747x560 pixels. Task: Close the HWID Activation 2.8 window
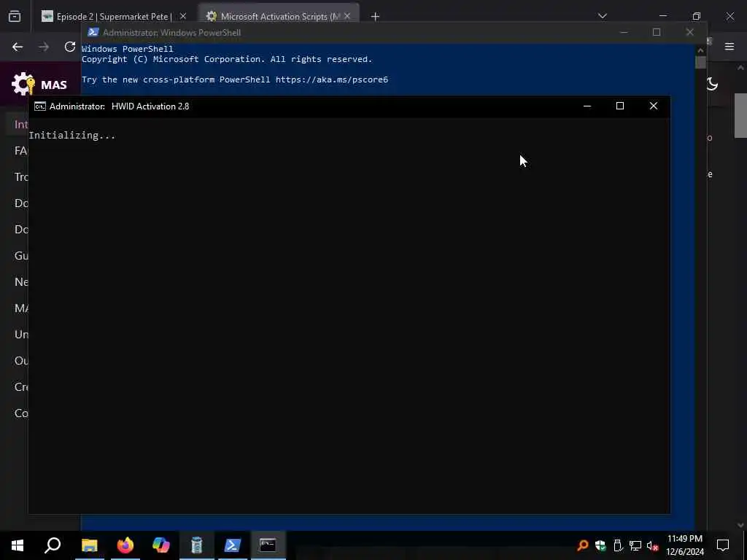654,106
